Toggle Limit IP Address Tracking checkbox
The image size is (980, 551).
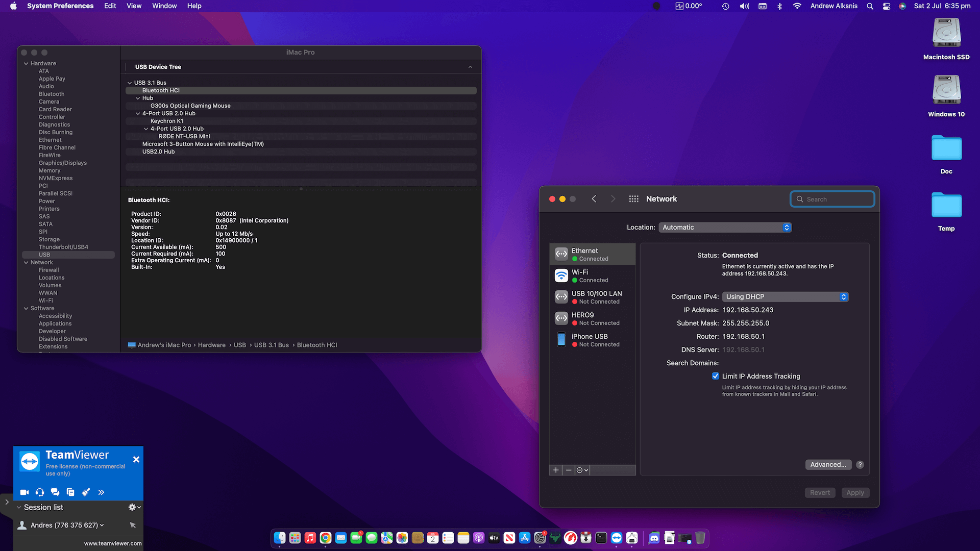(x=716, y=376)
